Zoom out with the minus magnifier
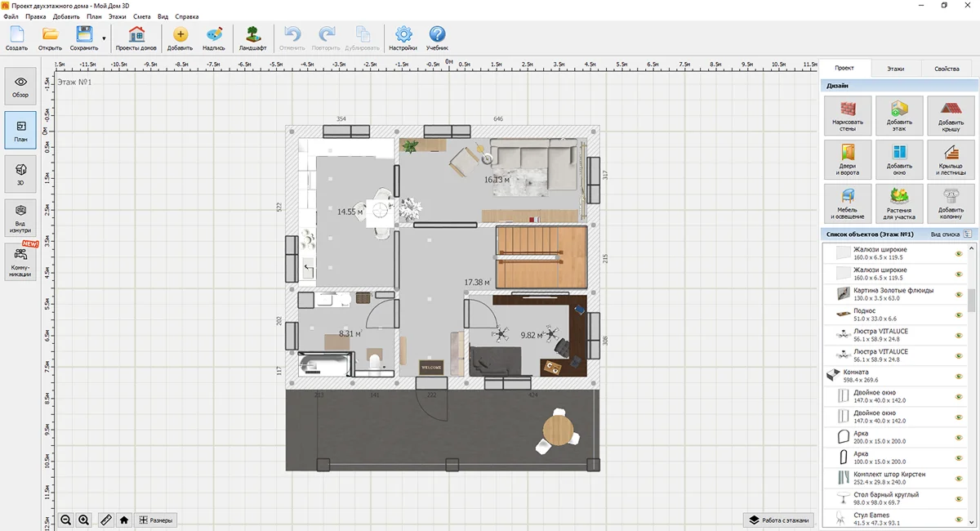 click(66, 520)
